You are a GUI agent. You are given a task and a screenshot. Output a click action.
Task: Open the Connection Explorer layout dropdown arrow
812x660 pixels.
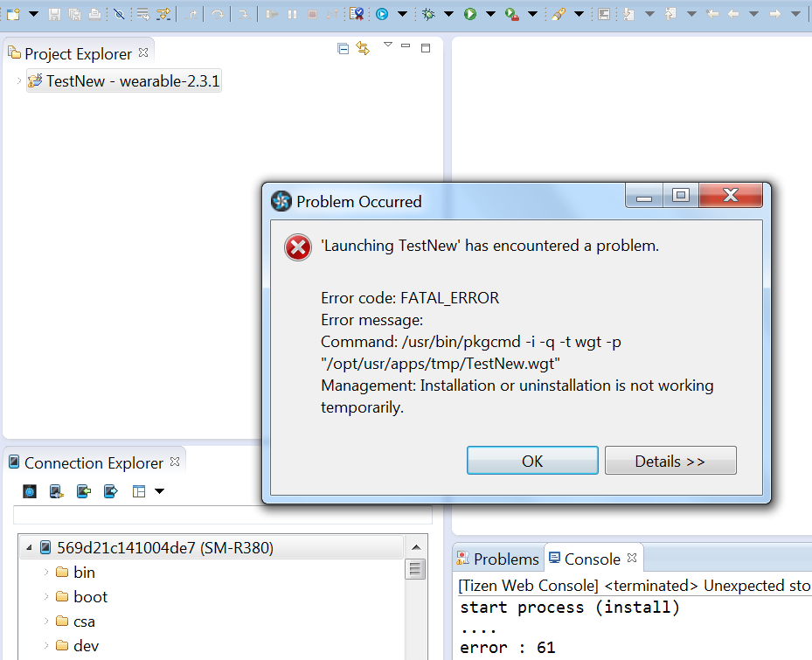pos(159,491)
